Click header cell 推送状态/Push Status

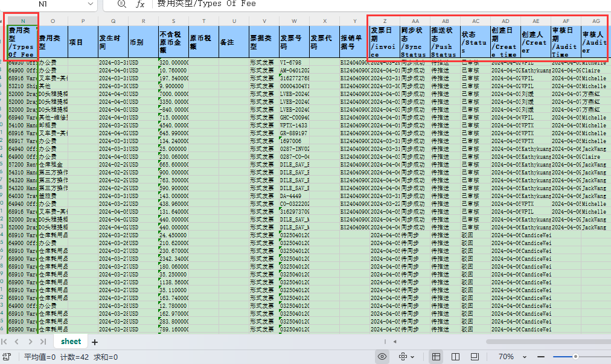click(446, 42)
